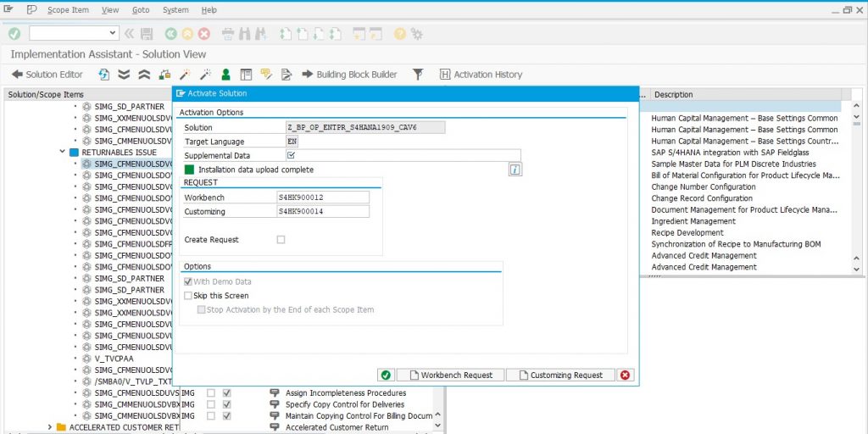Enable the Skip this Screen checkbox
Viewport: 868px width, 434px height.
(x=188, y=296)
